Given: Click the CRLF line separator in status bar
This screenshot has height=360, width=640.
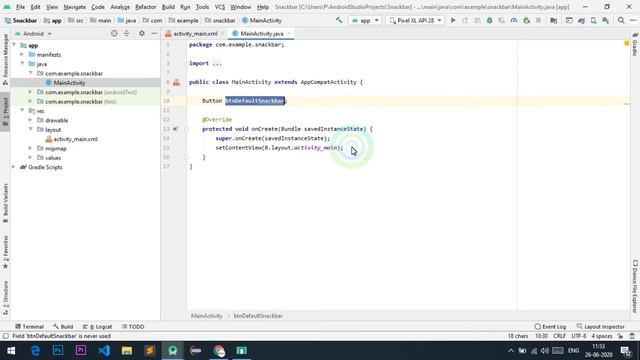Looking at the screenshot, I should pyautogui.click(x=559, y=336).
